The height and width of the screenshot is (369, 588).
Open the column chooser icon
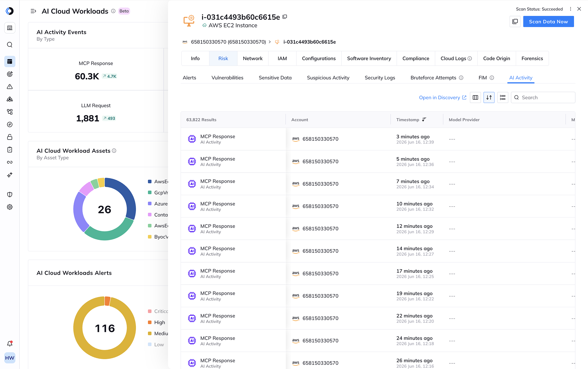click(x=475, y=97)
